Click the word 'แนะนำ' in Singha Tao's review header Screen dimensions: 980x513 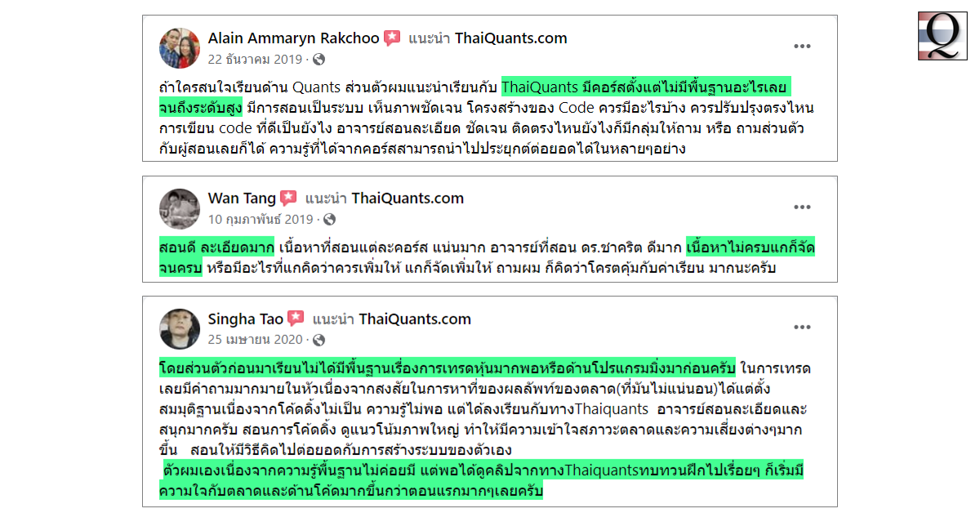coord(332,319)
